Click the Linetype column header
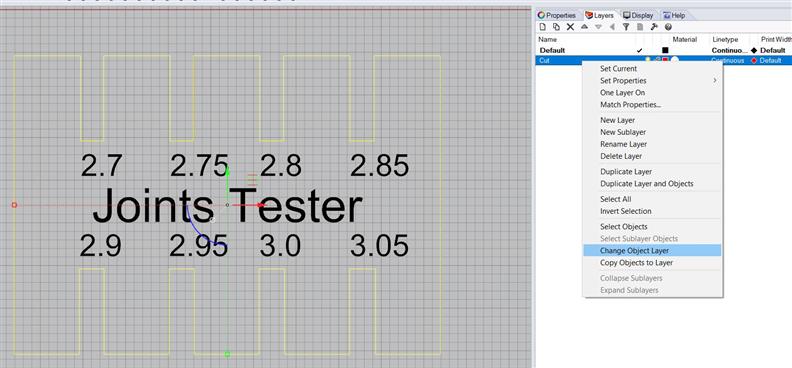792x368 pixels. point(725,39)
